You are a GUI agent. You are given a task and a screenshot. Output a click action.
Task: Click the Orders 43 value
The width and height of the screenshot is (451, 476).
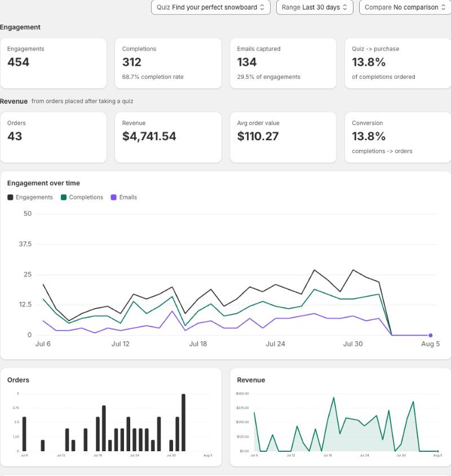coord(15,136)
